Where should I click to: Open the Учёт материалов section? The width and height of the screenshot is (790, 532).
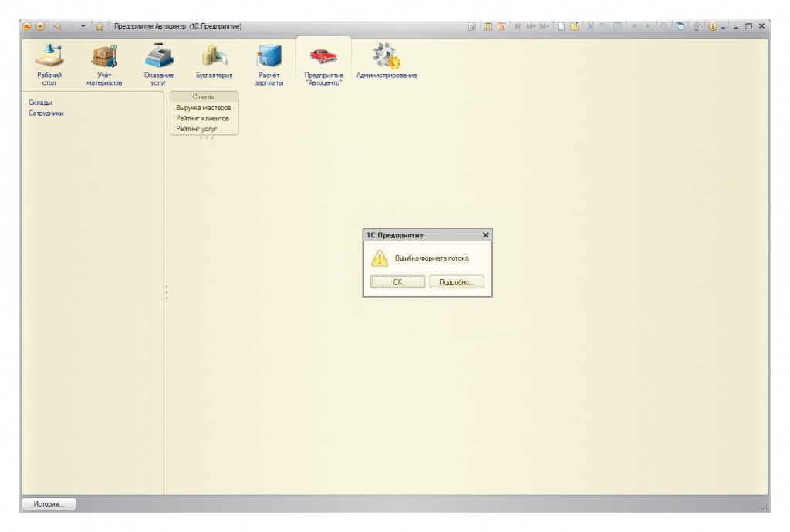[x=104, y=65]
